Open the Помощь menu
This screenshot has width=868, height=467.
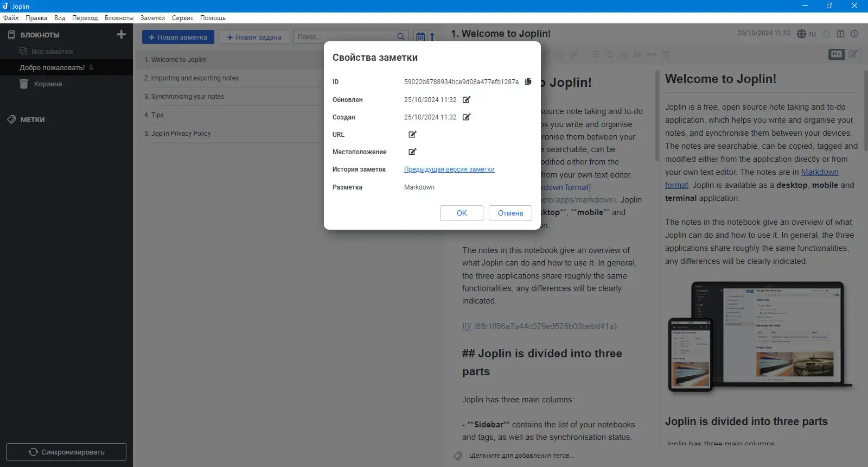point(213,18)
